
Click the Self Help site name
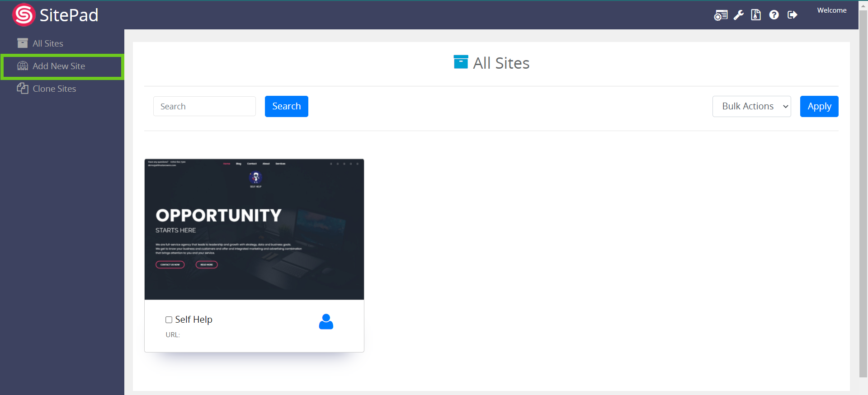tap(193, 320)
